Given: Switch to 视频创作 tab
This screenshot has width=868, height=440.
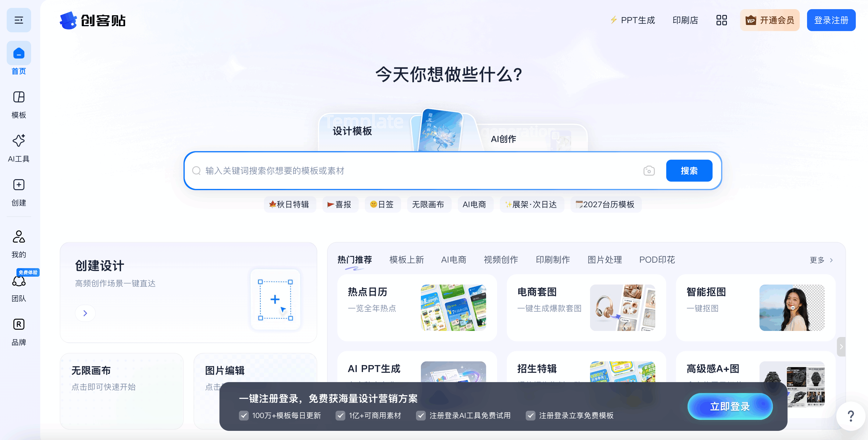Looking at the screenshot, I should (501, 260).
